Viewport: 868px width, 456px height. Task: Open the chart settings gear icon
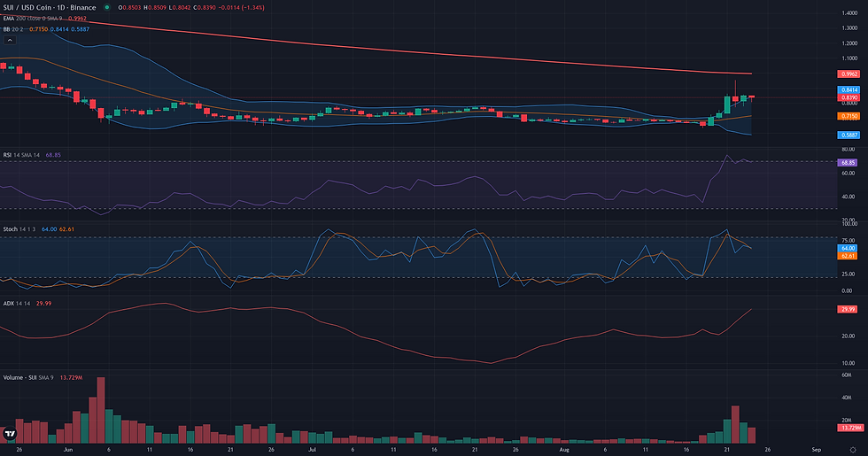tap(852, 450)
